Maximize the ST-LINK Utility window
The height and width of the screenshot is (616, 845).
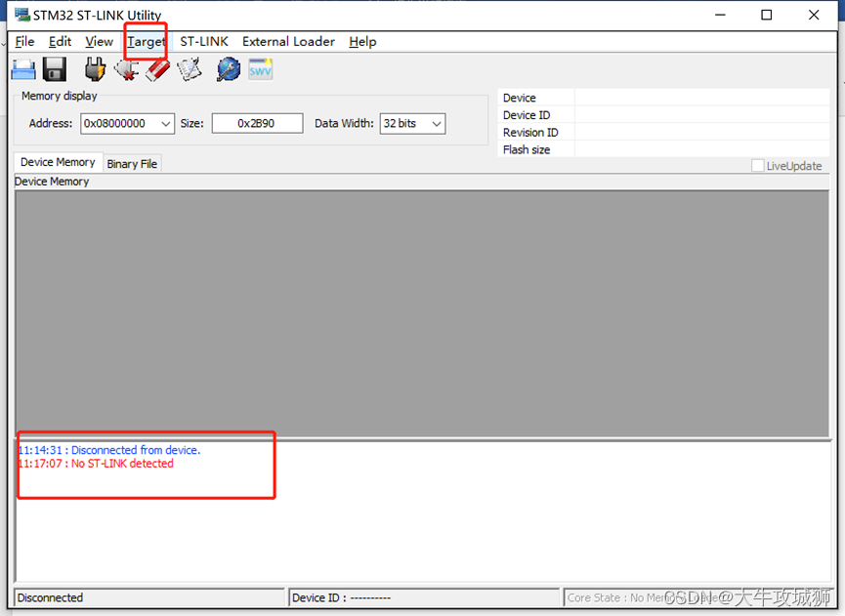click(766, 15)
